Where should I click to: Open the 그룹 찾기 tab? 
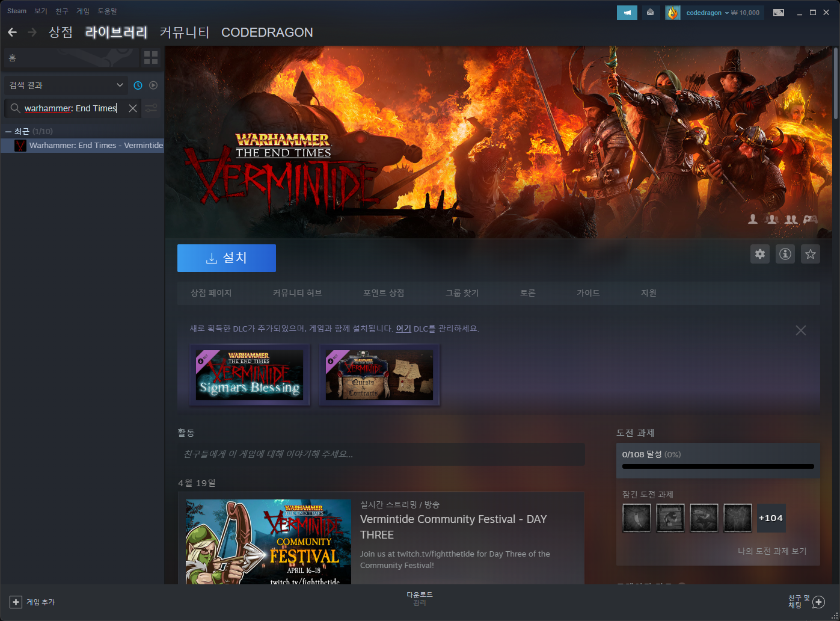pyautogui.click(x=462, y=293)
